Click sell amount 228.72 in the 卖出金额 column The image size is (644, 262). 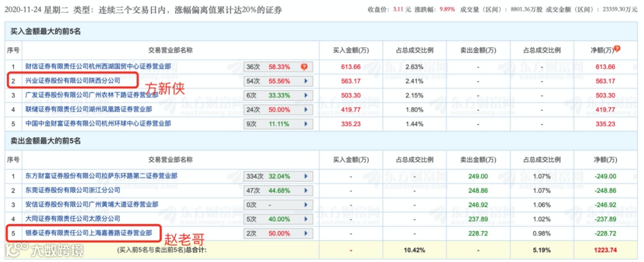click(478, 233)
